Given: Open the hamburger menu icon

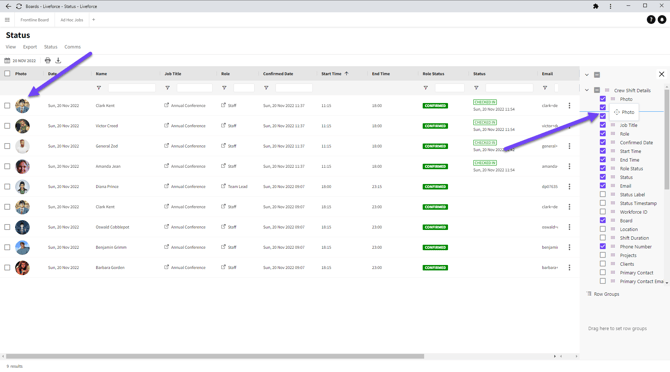Looking at the screenshot, I should click(7, 20).
